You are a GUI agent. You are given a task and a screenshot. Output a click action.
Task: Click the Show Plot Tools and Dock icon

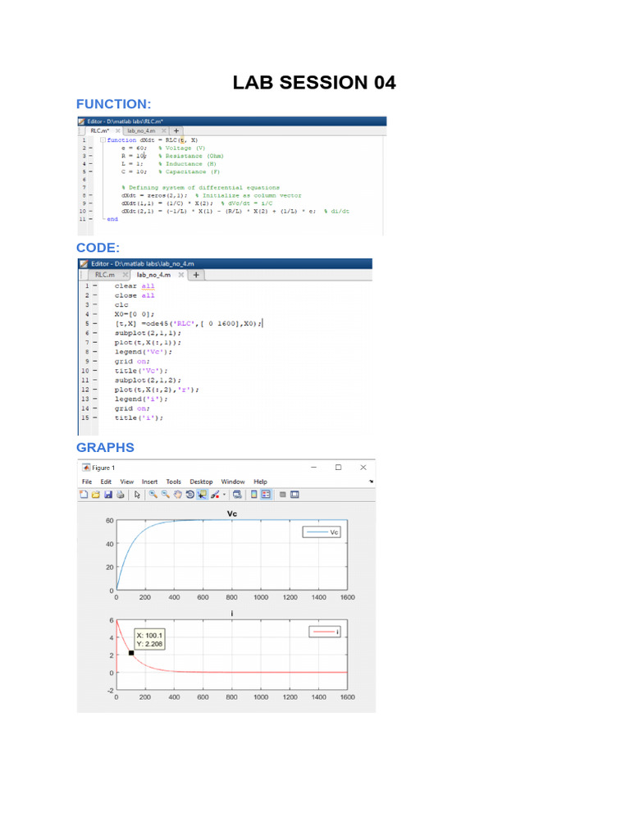(x=294, y=495)
